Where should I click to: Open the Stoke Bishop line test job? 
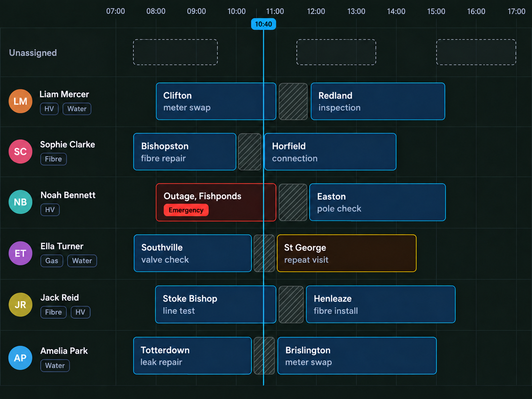tap(215, 304)
